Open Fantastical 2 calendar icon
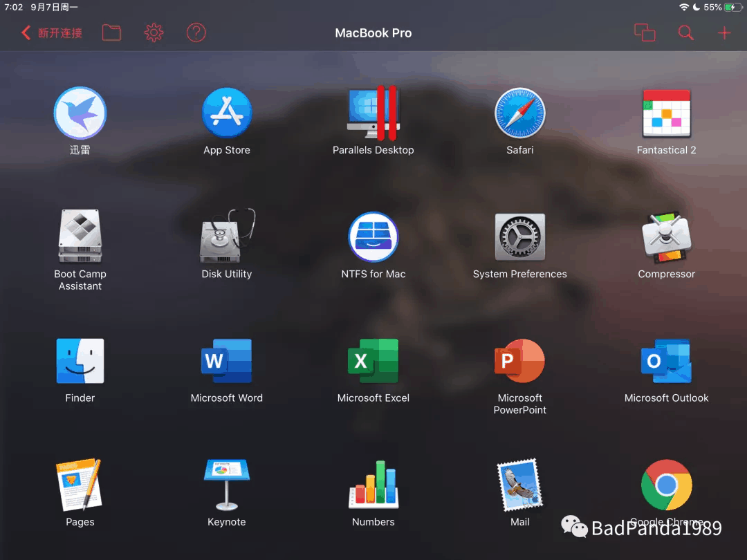 667,113
